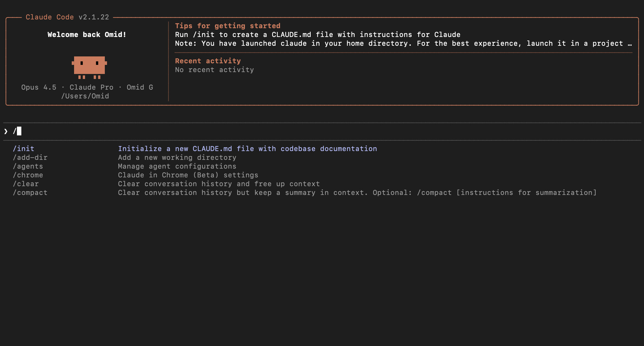Click the 'Recent activity' heading
The width and height of the screenshot is (644, 346).
coord(208,61)
